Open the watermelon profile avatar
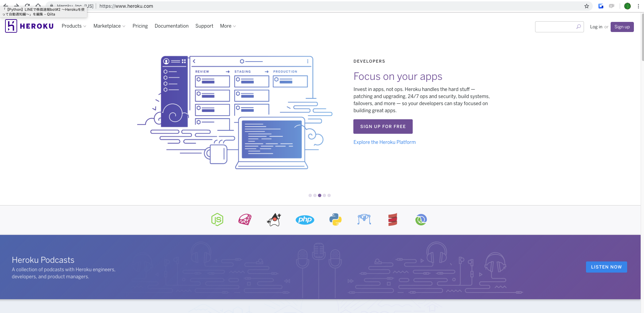The height and width of the screenshot is (313, 644). click(627, 6)
